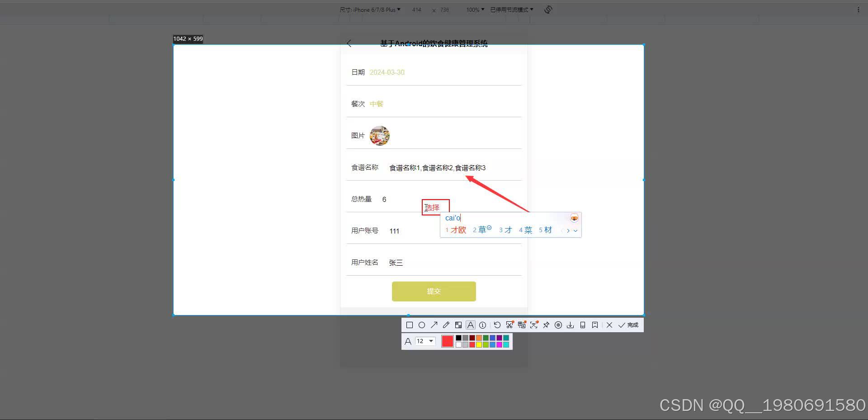868x420 pixels.
Task: Select the rectangle annotation tool
Action: point(410,325)
